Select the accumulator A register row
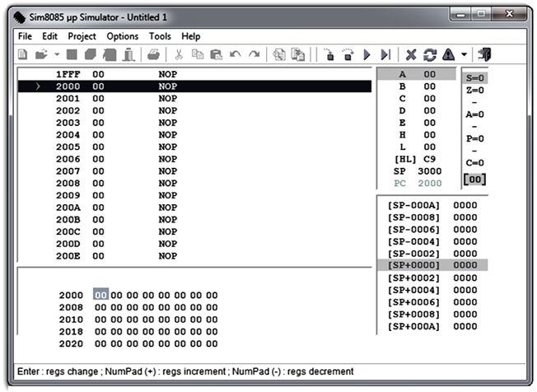Image resolution: width=537 pixels, height=392 pixels. click(x=417, y=74)
